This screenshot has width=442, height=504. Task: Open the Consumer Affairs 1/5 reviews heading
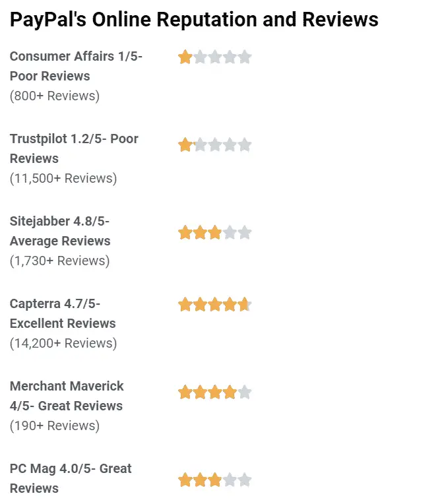76,66
